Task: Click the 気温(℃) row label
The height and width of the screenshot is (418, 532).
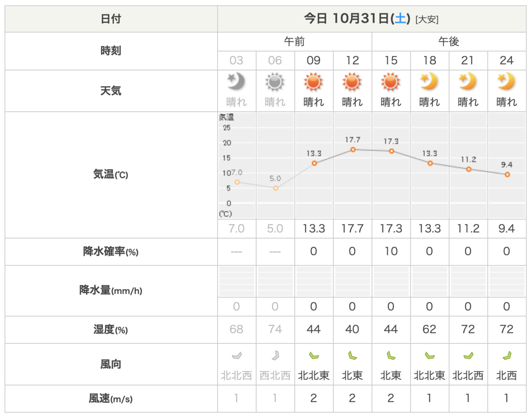Action: [111, 175]
